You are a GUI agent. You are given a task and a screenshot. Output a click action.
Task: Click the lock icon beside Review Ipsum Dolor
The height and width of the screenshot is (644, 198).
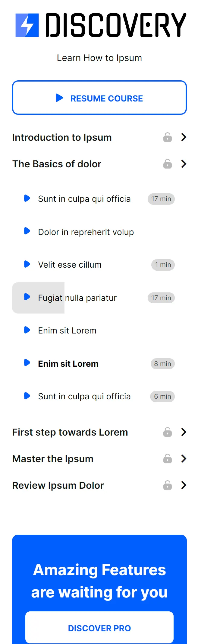tap(168, 485)
